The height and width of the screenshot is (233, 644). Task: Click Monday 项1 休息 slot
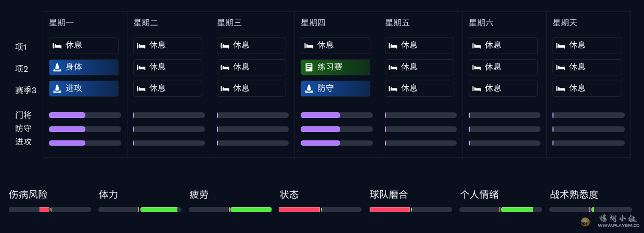click(84, 46)
